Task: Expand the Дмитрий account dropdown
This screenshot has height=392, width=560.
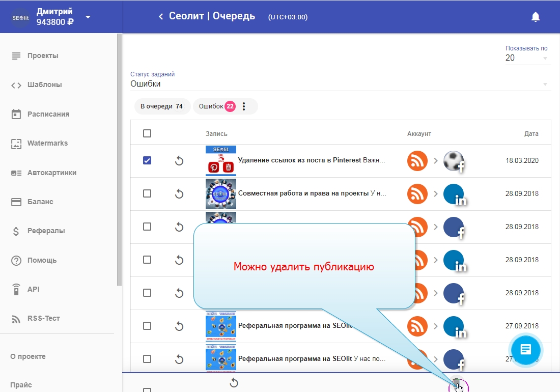Action: (x=88, y=17)
